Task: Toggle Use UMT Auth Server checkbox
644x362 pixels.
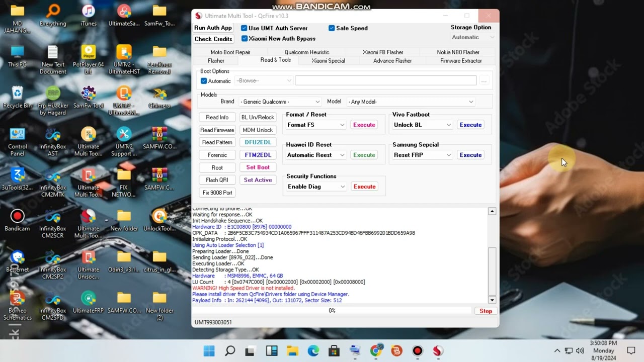Action: (244, 28)
